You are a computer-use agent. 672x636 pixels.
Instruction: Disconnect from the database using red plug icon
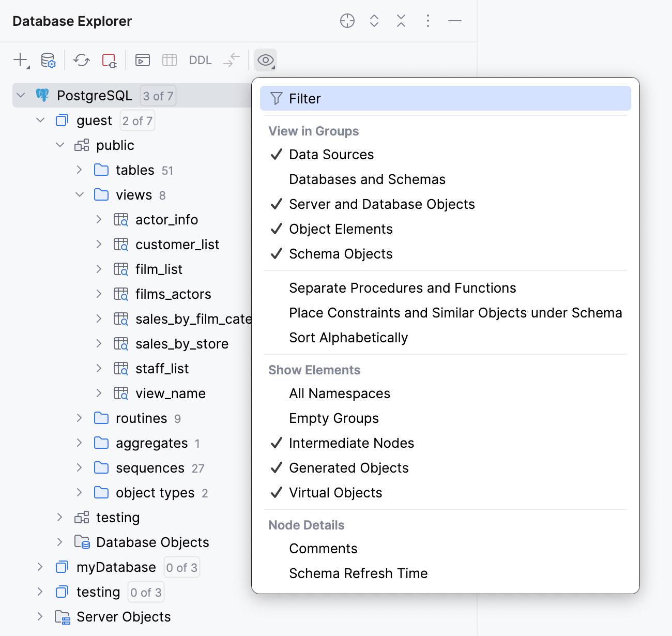(x=109, y=60)
